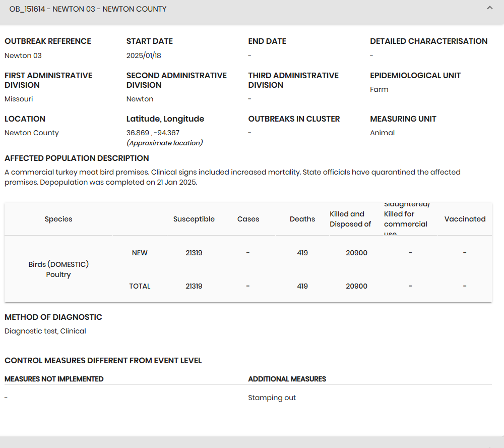Click the Stamping out additional measure
The height and width of the screenshot is (448, 504).
[x=272, y=398]
